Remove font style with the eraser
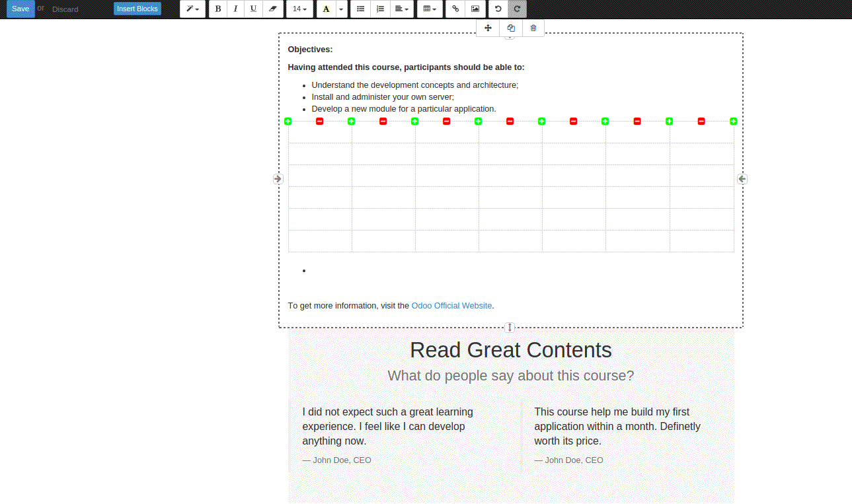Screen dimensions: 852x504 (272, 9)
